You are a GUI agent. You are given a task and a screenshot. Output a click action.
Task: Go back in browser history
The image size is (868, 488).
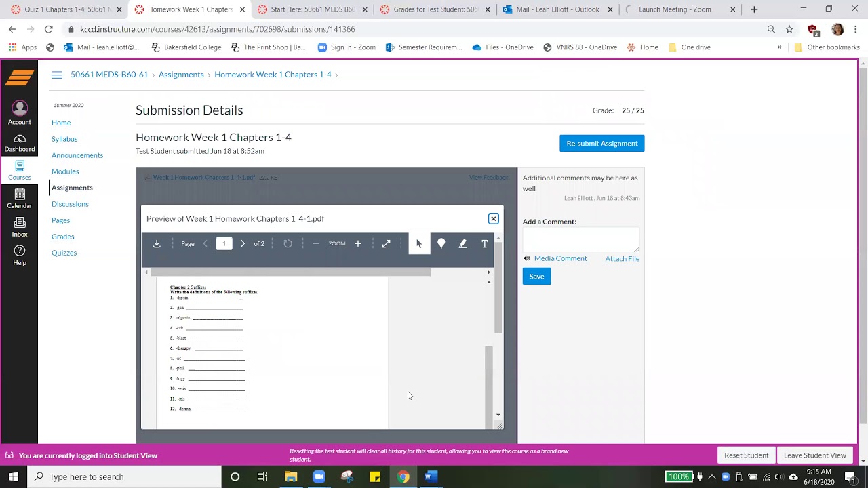coord(12,29)
